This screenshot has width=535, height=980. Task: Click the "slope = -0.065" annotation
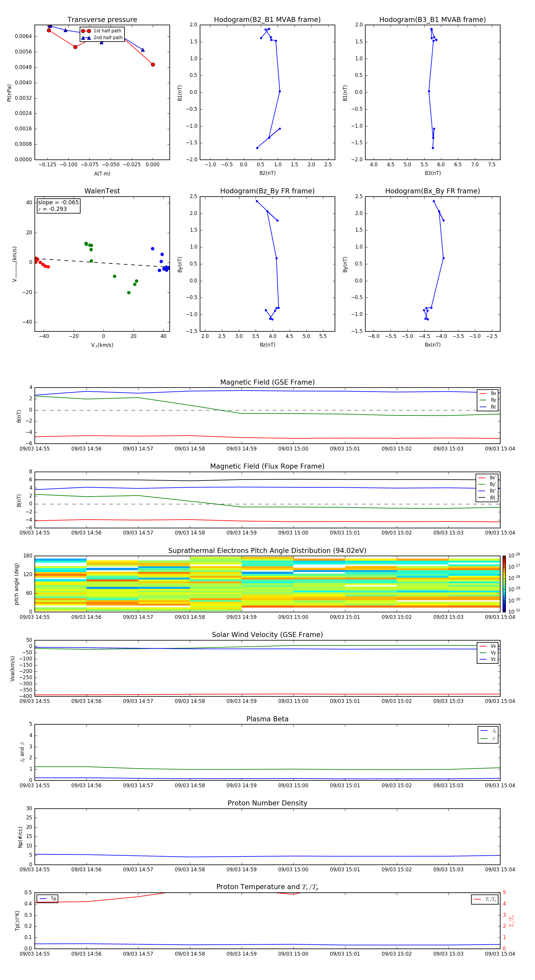click(x=58, y=203)
